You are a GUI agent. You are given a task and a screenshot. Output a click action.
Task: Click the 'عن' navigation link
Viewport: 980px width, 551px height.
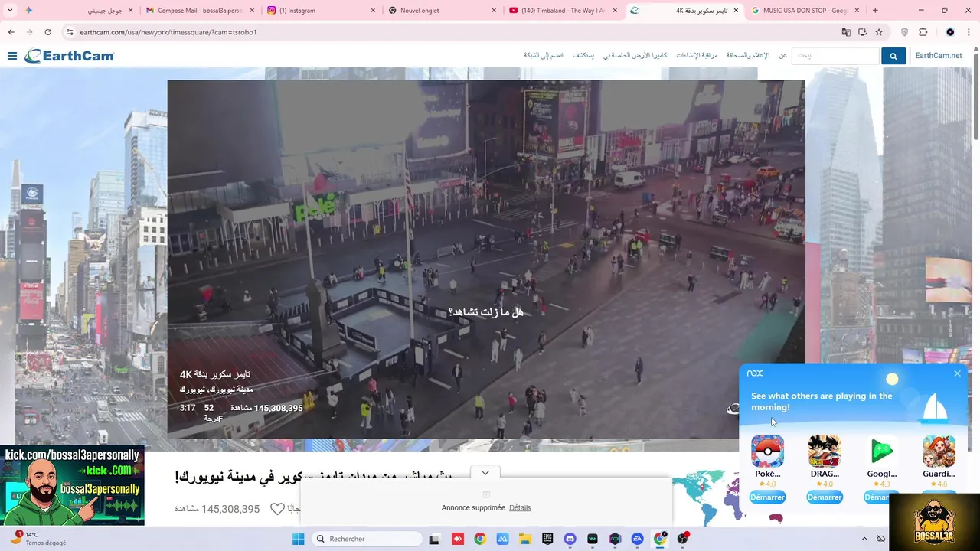[x=782, y=56]
